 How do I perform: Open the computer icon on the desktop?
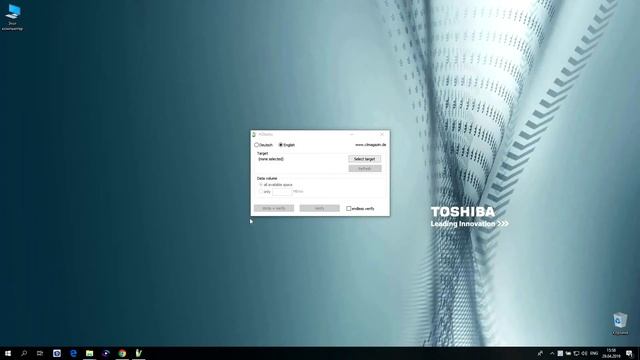tap(13, 18)
